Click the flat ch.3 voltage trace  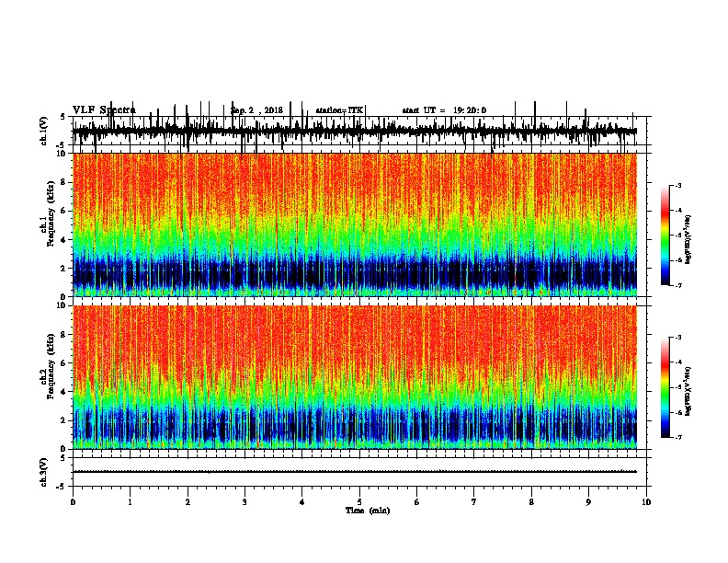(355, 472)
